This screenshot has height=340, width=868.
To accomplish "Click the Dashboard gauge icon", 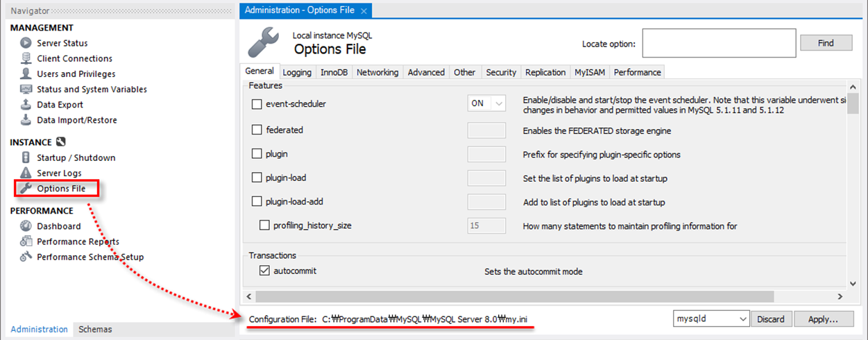I will [x=26, y=226].
